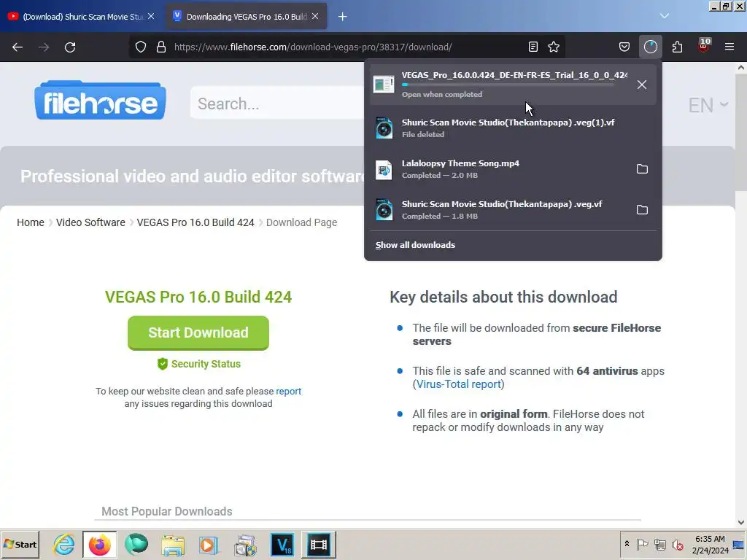
Task: Open Action Center flag tray icon
Action: [x=642, y=544]
